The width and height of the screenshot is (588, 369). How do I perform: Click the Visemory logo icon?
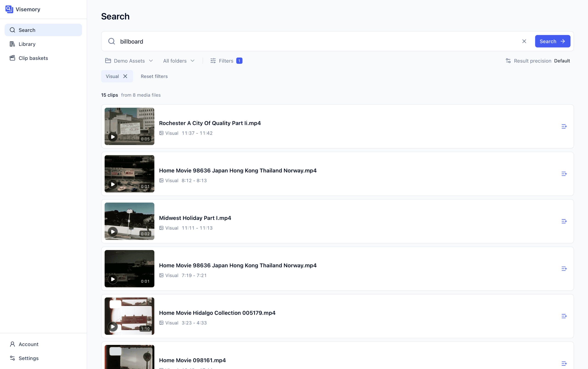[x=9, y=9]
